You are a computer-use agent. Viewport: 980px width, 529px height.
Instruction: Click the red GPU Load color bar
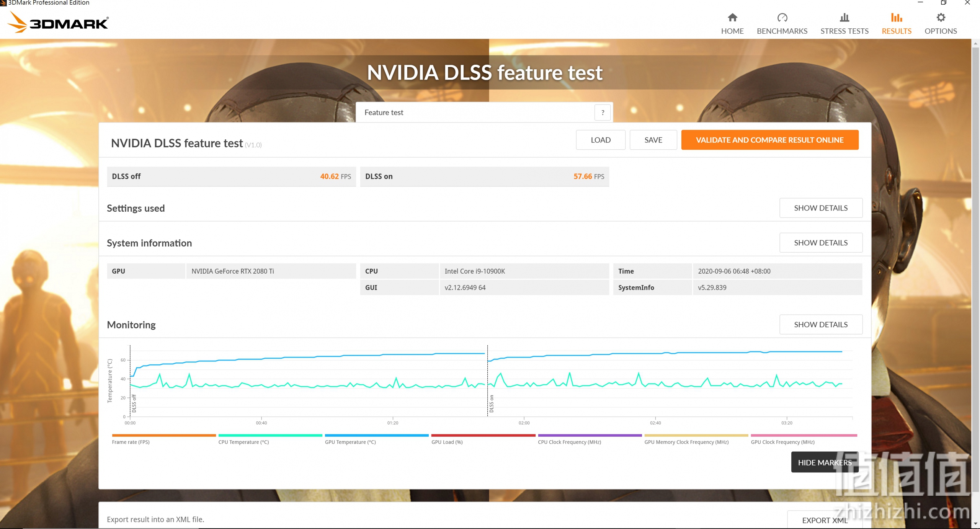[x=483, y=436]
